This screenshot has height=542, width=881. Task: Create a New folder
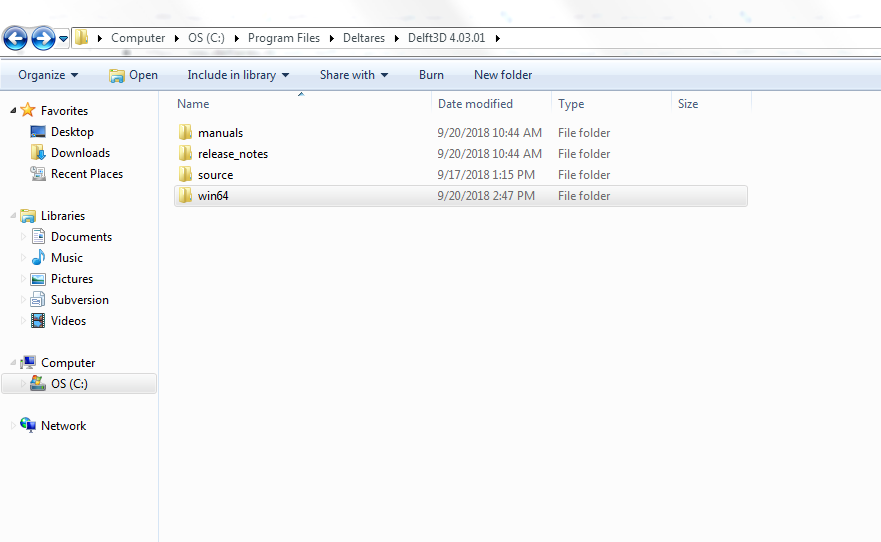[503, 75]
